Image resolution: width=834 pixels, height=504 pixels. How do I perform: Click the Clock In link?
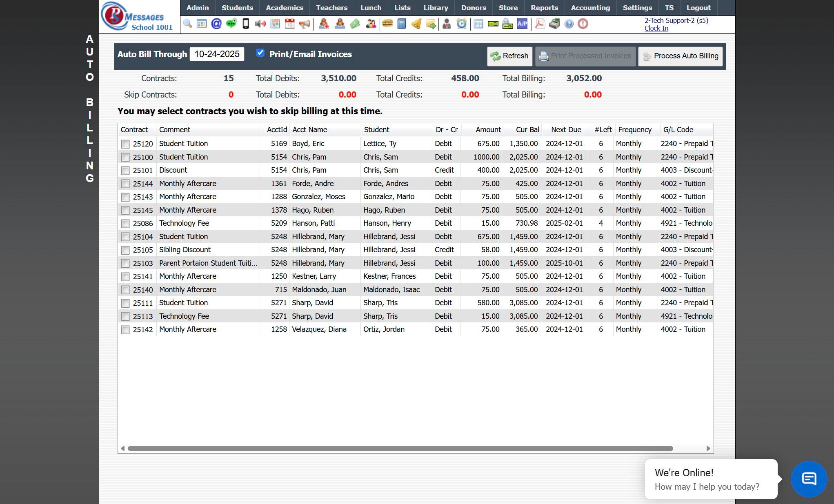coord(656,28)
